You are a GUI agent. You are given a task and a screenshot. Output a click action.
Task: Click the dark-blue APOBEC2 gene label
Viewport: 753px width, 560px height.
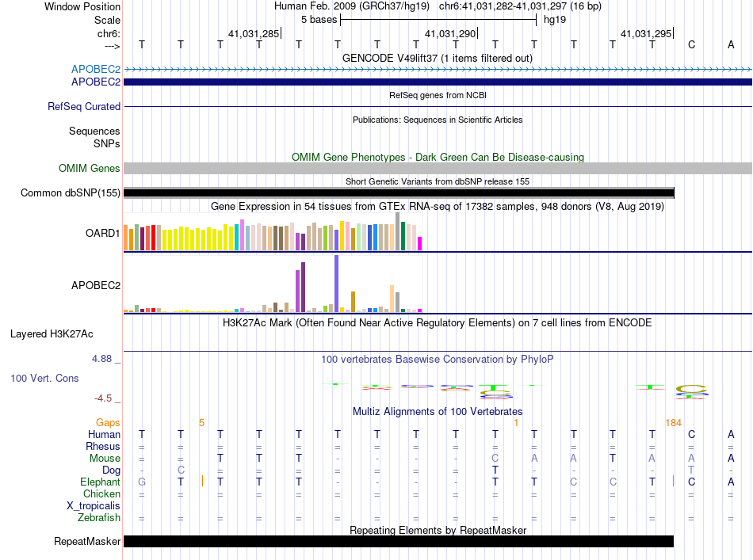96,82
